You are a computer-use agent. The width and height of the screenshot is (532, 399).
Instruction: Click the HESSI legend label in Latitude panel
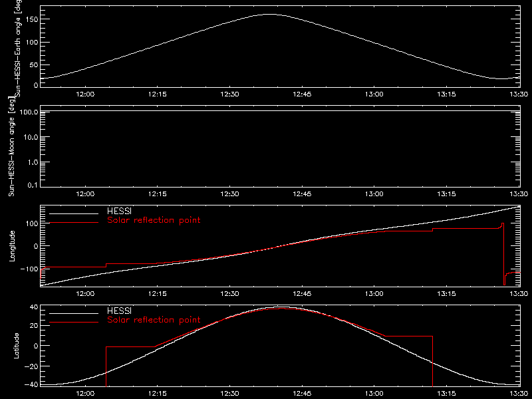[x=119, y=311]
